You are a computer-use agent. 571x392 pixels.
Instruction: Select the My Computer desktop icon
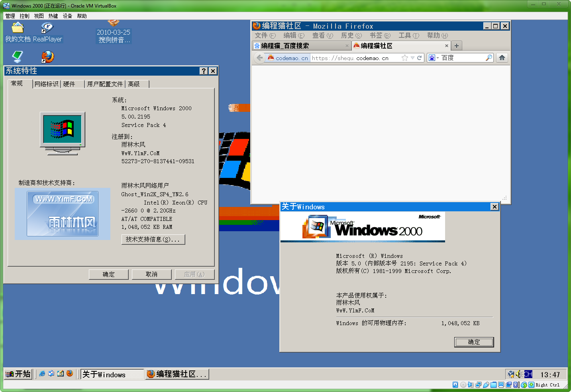pos(18,57)
